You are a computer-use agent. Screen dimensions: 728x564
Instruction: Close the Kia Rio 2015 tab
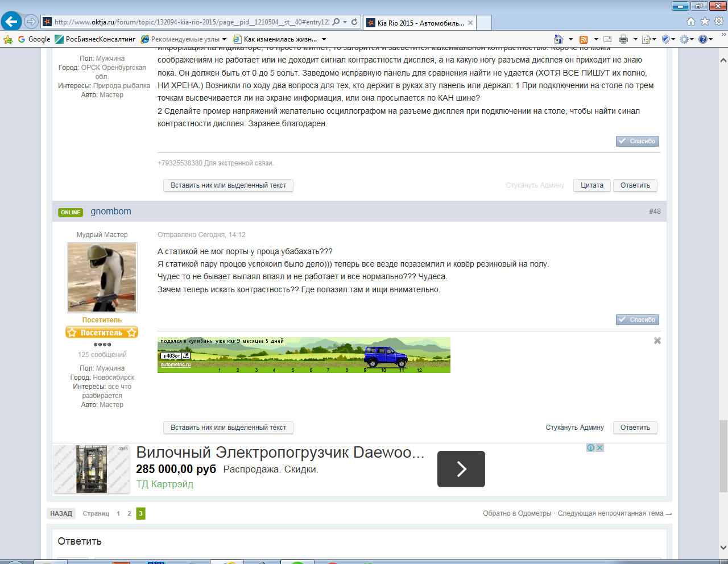[x=470, y=23]
